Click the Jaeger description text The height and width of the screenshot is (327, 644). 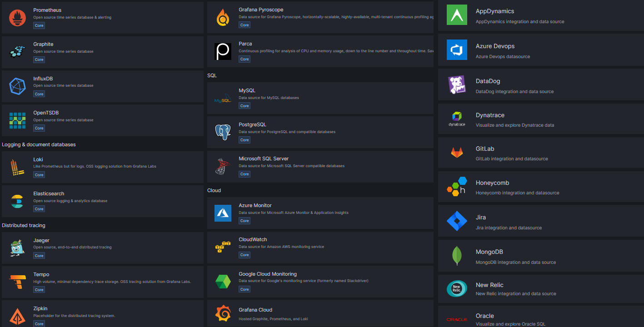(72, 248)
